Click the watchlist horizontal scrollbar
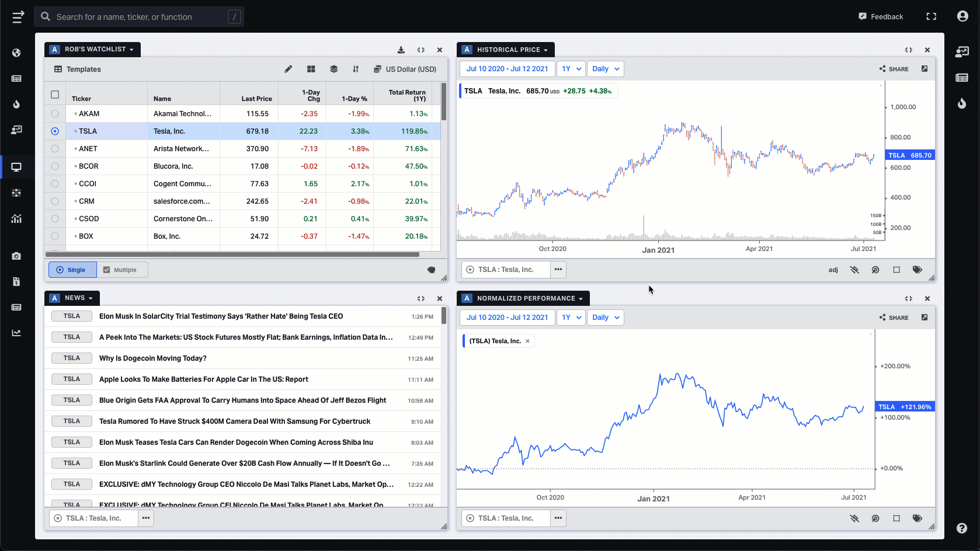The height and width of the screenshot is (551, 980). point(232,254)
